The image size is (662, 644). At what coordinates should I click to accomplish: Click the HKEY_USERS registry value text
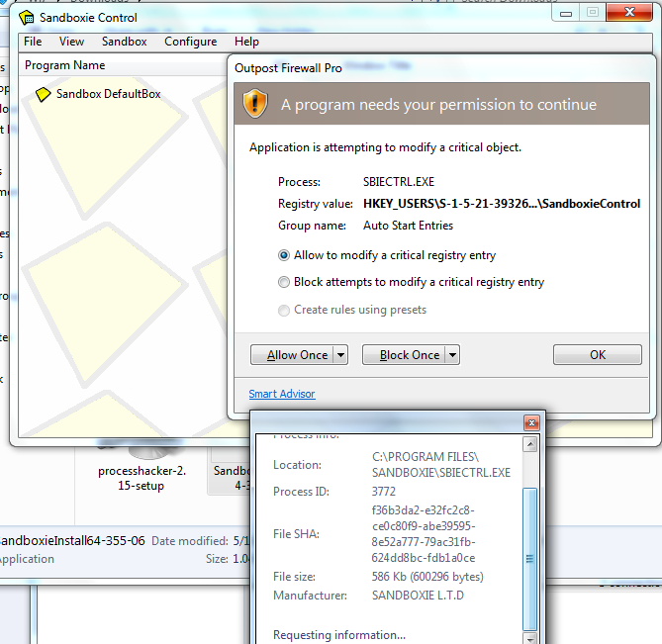click(x=502, y=204)
